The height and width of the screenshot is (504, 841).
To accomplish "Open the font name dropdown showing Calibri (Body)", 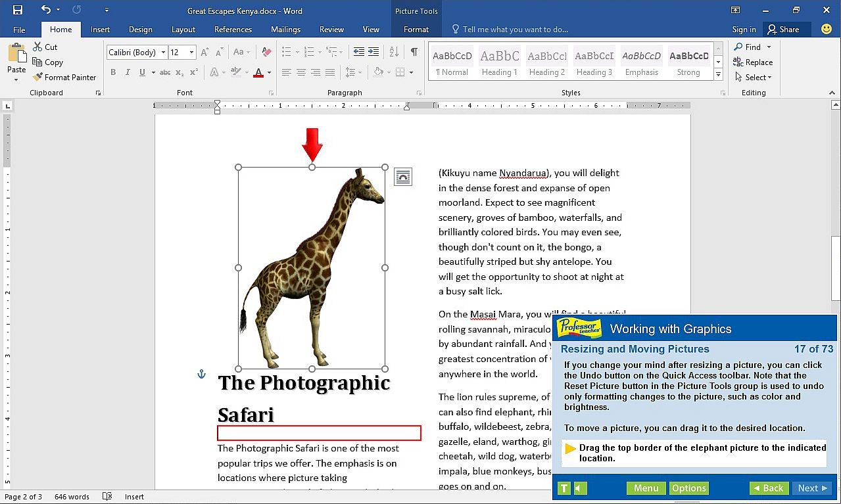I will click(x=137, y=53).
